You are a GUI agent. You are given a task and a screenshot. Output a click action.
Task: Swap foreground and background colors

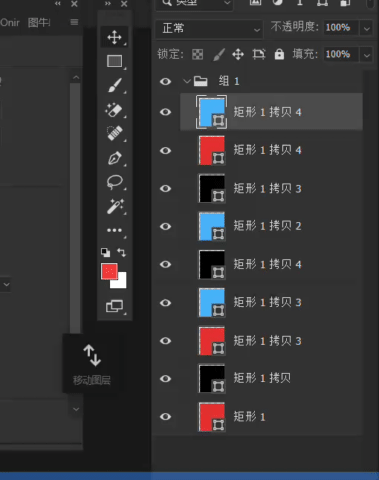pyautogui.click(x=121, y=252)
